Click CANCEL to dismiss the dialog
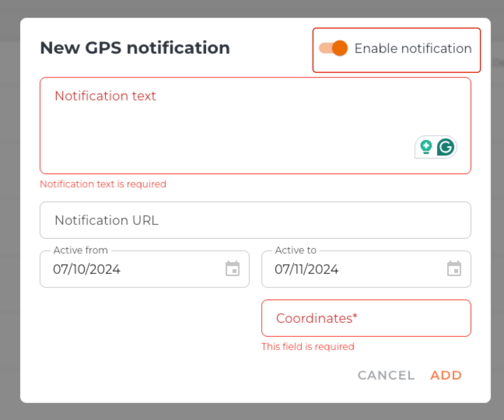Screen dimensions: 504x420 [386, 375]
